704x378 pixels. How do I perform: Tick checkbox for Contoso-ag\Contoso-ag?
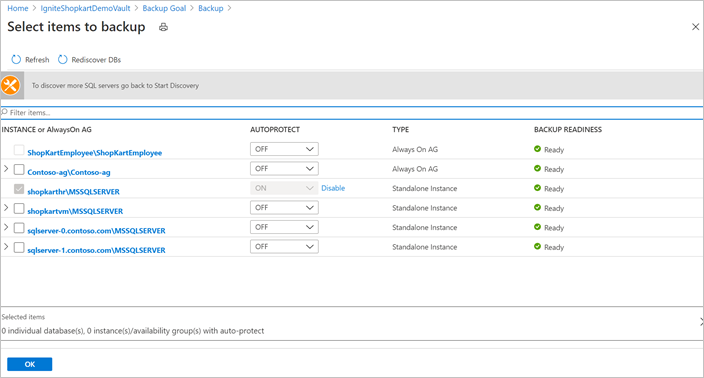pyautogui.click(x=19, y=169)
